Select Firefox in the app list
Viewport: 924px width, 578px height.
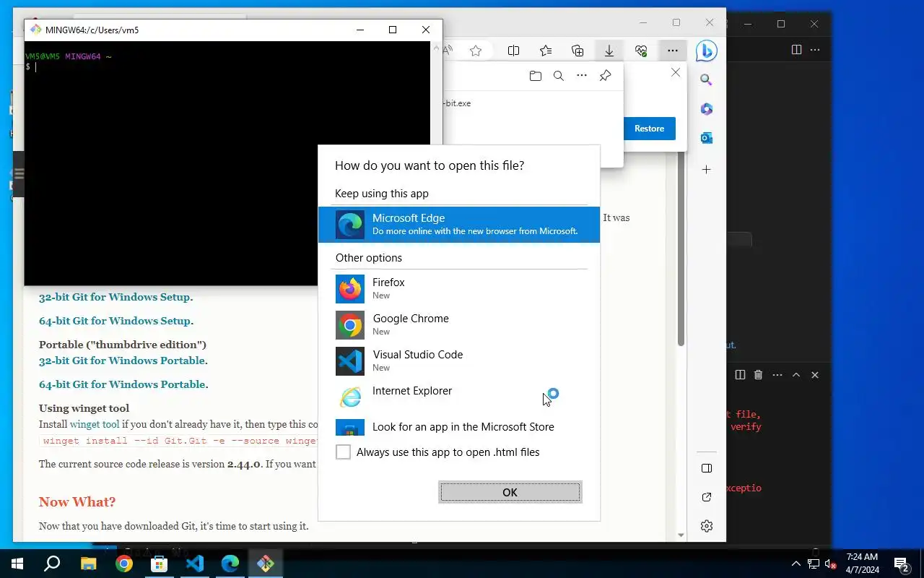[x=459, y=289]
